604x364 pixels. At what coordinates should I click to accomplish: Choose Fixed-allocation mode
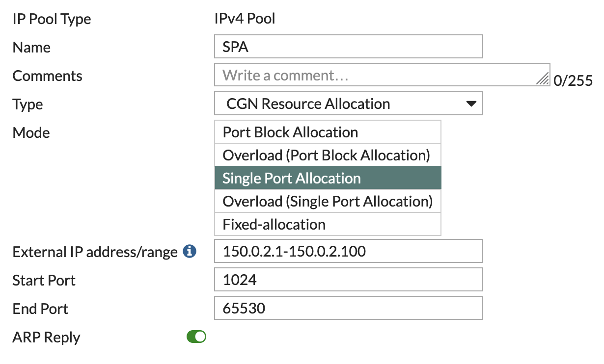pos(328,224)
